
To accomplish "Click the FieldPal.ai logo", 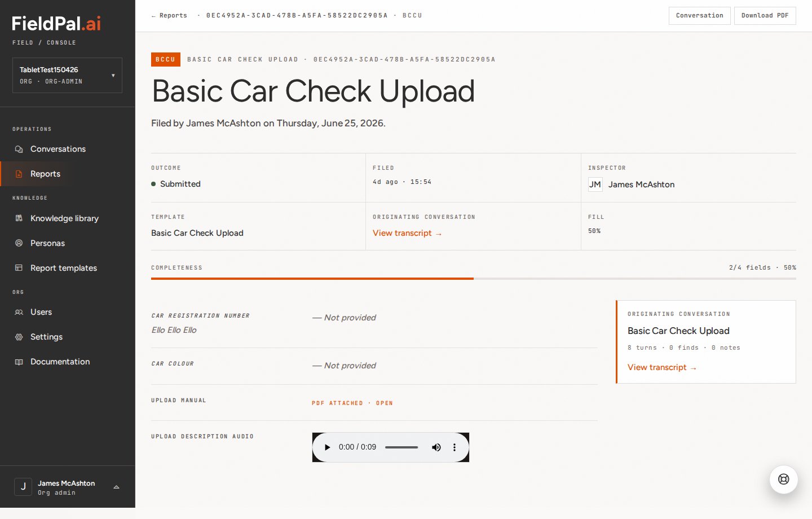I will pos(56,24).
